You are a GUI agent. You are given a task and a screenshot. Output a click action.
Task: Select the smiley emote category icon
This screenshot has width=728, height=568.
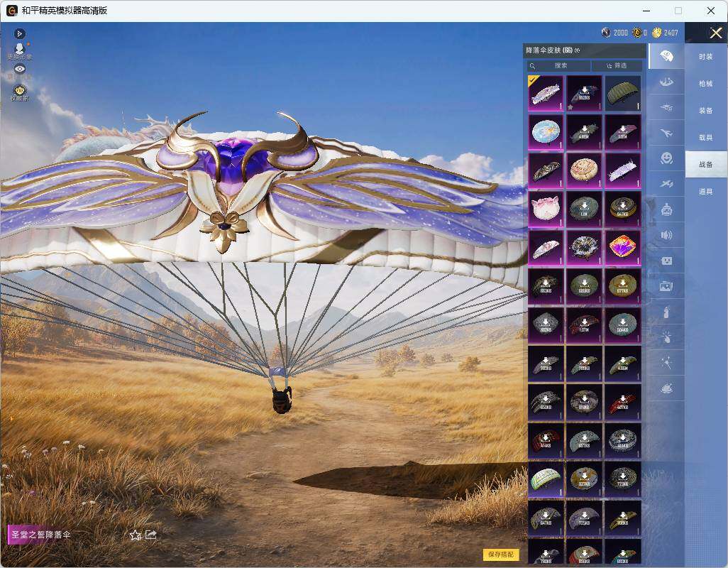pyautogui.click(x=666, y=158)
